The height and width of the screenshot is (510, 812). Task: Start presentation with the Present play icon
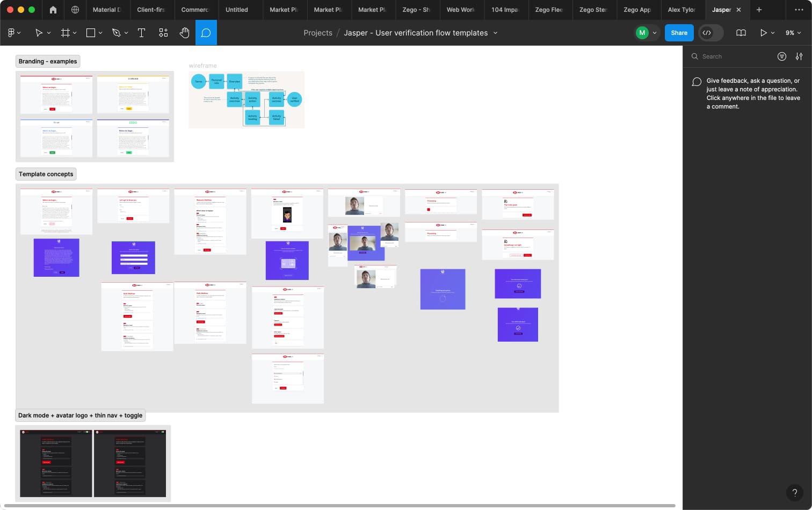point(763,33)
